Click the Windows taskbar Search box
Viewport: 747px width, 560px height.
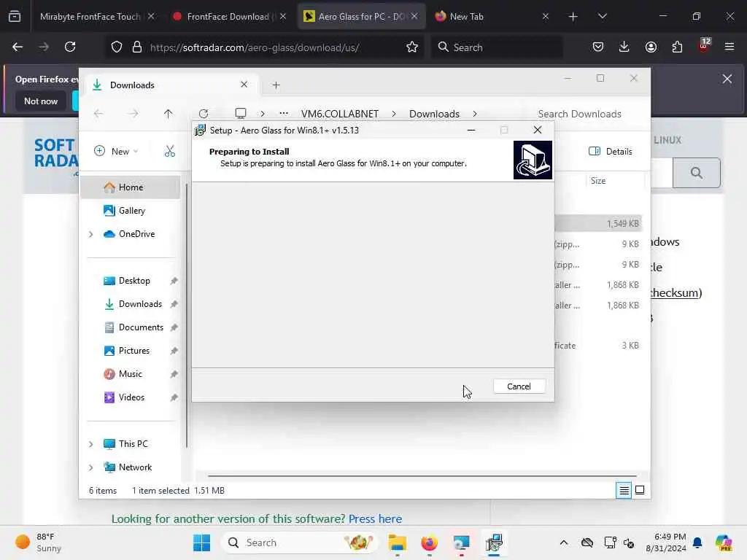tap(299, 542)
